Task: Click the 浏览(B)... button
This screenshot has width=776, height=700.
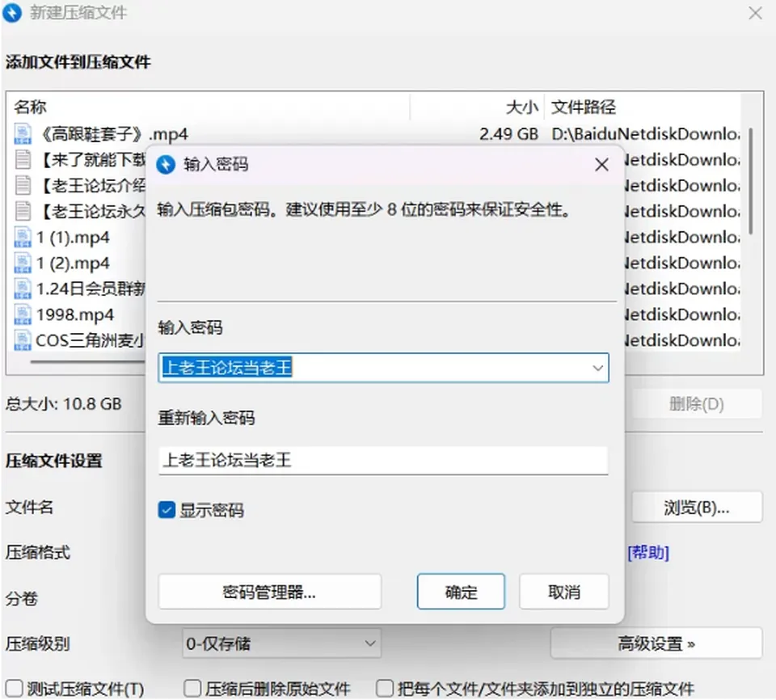Action: pyautogui.click(x=697, y=507)
